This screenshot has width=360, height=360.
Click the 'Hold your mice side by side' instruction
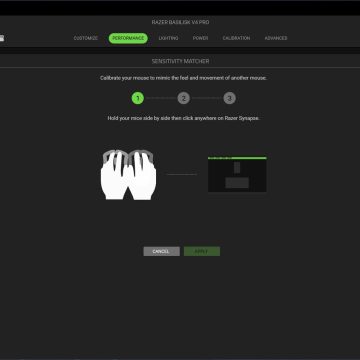(x=183, y=118)
